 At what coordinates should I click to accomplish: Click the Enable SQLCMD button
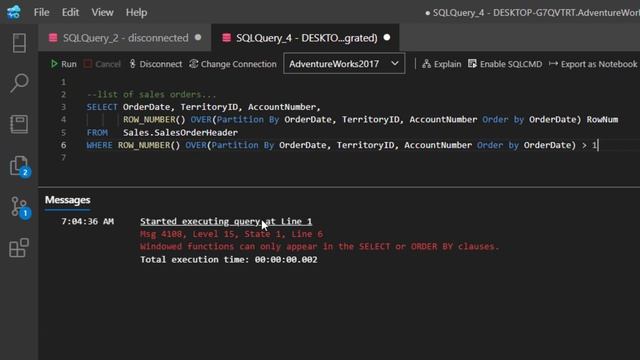pyautogui.click(x=505, y=64)
